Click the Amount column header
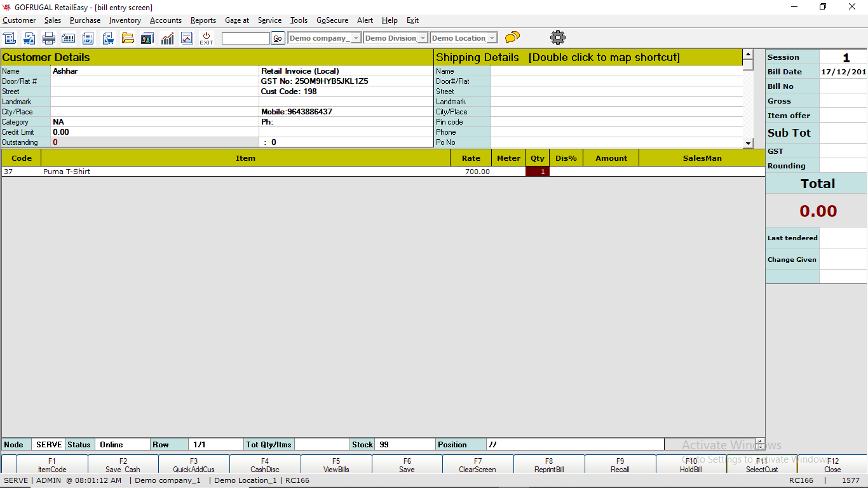Image resolution: width=868 pixels, height=488 pixels. tap(611, 158)
